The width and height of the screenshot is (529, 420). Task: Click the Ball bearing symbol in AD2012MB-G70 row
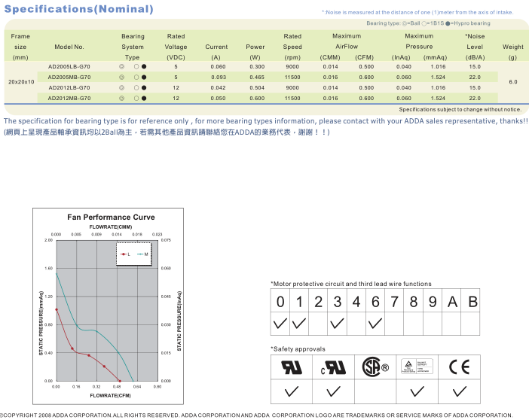click(x=122, y=99)
